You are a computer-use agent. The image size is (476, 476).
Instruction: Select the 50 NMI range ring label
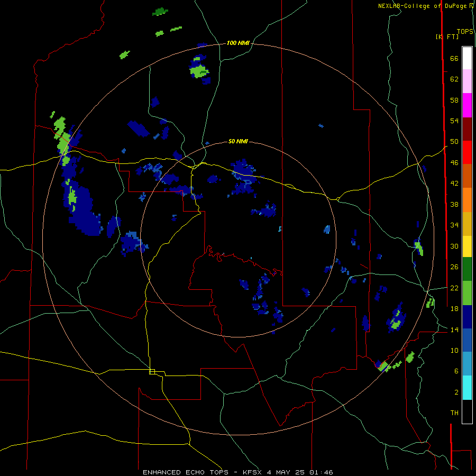pos(238,141)
